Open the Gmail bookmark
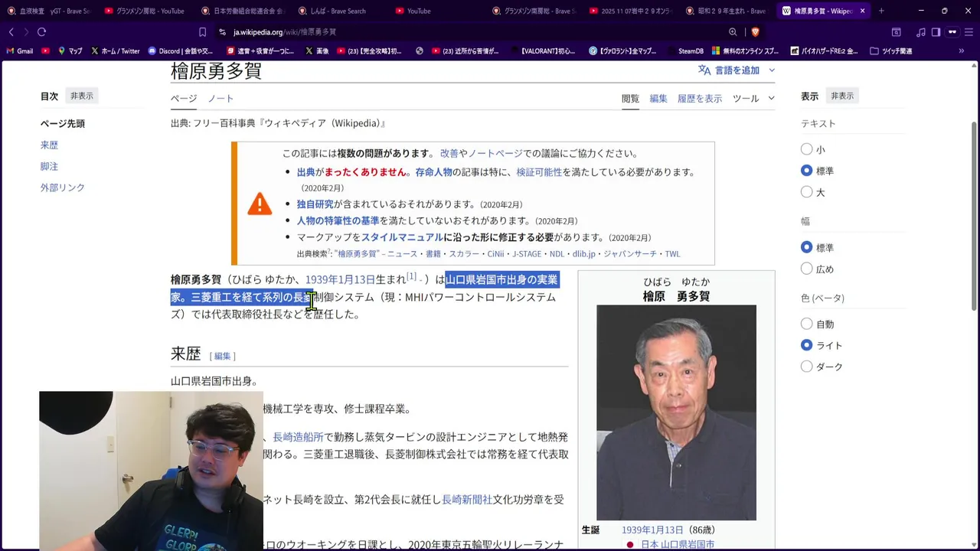Image resolution: width=980 pixels, height=551 pixels. pos(20,51)
